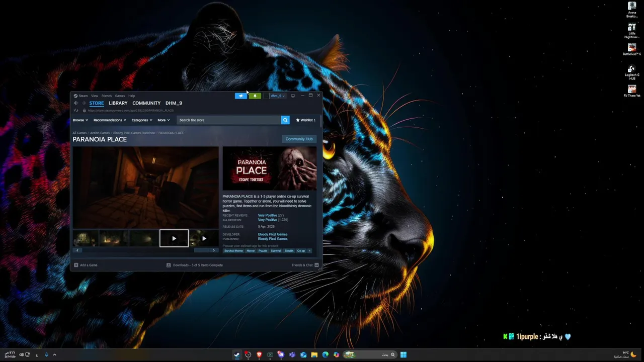
Task: Open the Battlefield 6 desktop shortcut
Action: pos(632,50)
